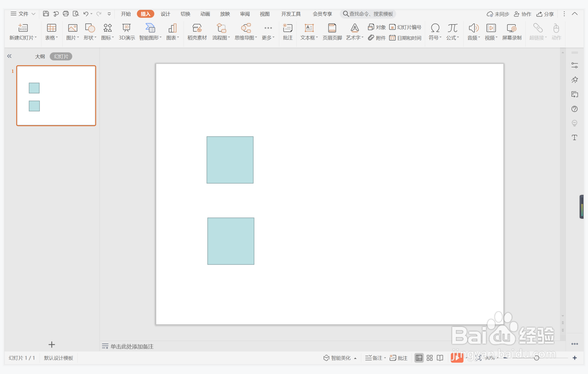The image size is (588, 374).
Task: Click 未同步 sync status button
Action: (x=498, y=14)
